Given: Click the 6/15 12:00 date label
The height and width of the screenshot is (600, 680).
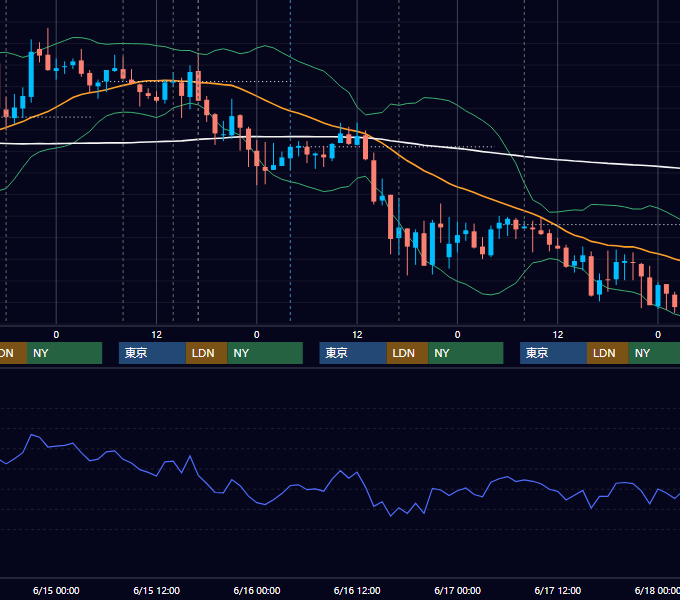Looking at the screenshot, I should point(157,590).
